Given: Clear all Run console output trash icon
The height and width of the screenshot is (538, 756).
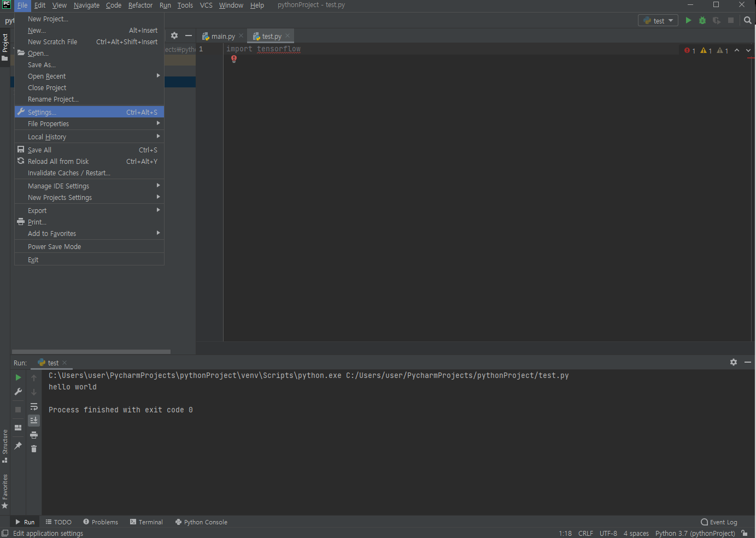Looking at the screenshot, I should pos(34,448).
